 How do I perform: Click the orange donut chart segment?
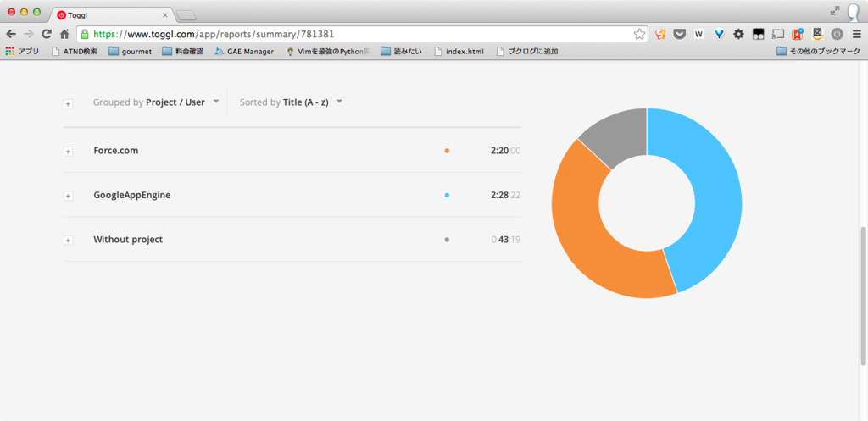click(581, 232)
